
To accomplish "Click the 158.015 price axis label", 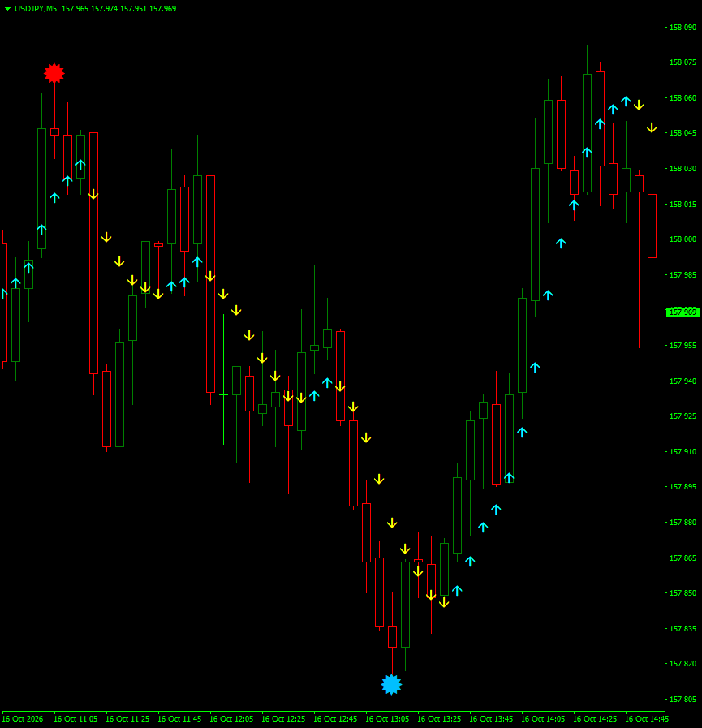I will click(683, 205).
